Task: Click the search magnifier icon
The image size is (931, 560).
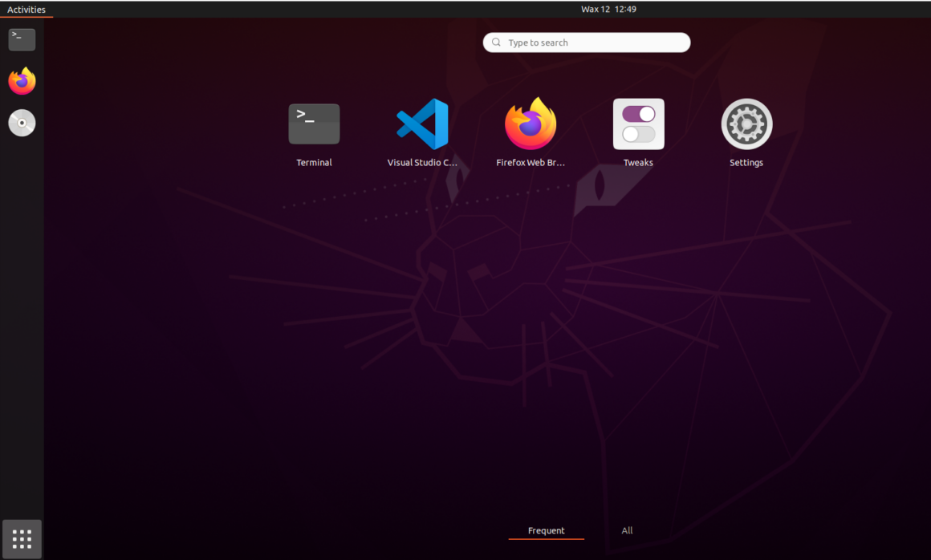Action: (496, 42)
